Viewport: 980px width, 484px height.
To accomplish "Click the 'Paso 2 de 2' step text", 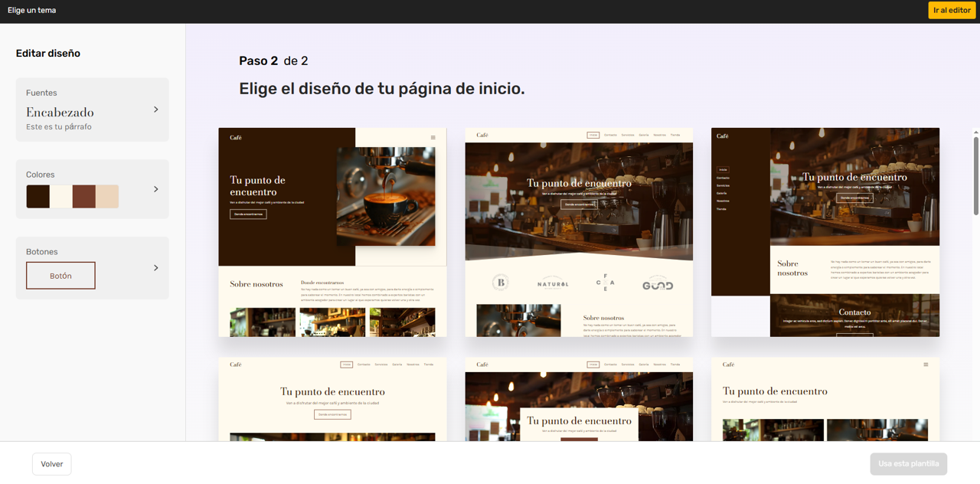I will click(273, 60).
